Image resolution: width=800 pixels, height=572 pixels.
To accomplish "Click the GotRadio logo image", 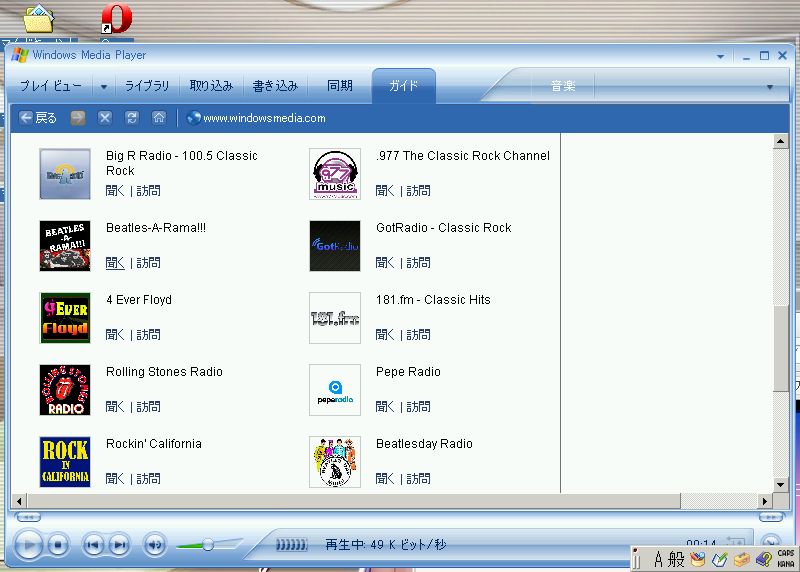I will [335, 246].
